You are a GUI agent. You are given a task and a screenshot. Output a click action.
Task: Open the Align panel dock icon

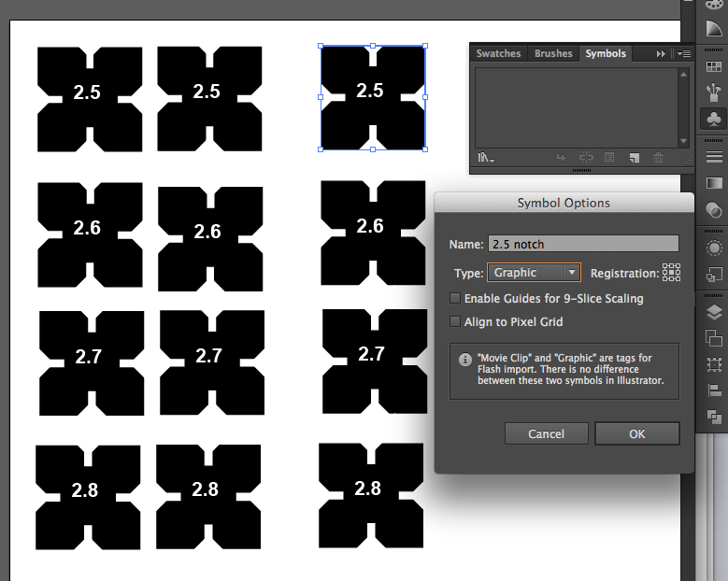point(714,390)
